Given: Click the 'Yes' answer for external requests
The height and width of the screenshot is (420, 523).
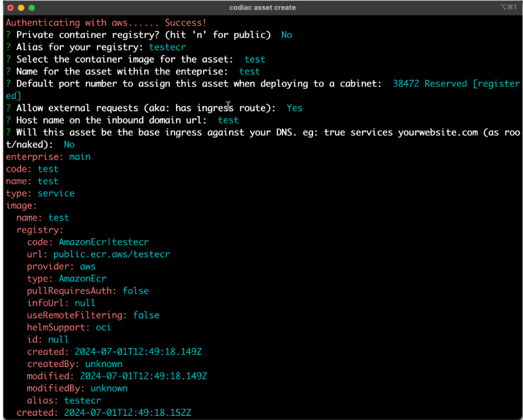Looking at the screenshot, I should pyautogui.click(x=295, y=109).
